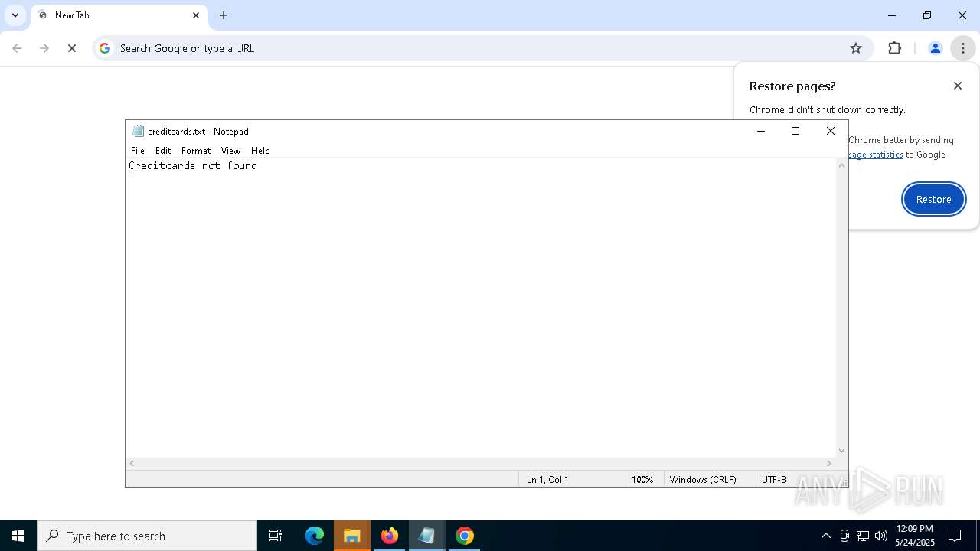Open a new Chrome tab with the plus button
The width and height of the screenshot is (980, 551).
(224, 15)
